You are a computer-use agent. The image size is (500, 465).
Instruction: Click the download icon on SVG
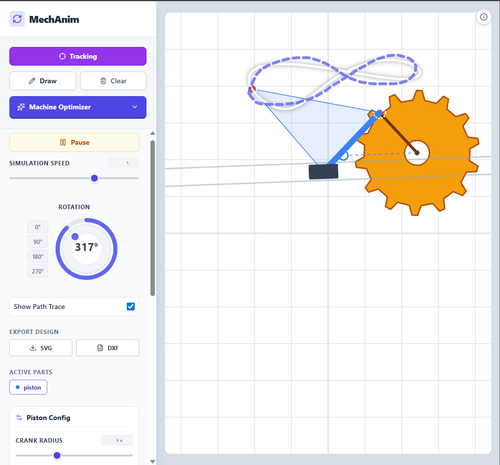click(33, 348)
